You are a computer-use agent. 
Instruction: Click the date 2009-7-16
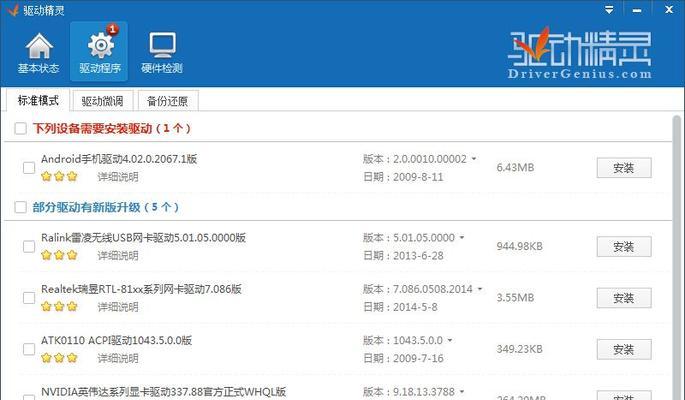[x=418, y=359]
